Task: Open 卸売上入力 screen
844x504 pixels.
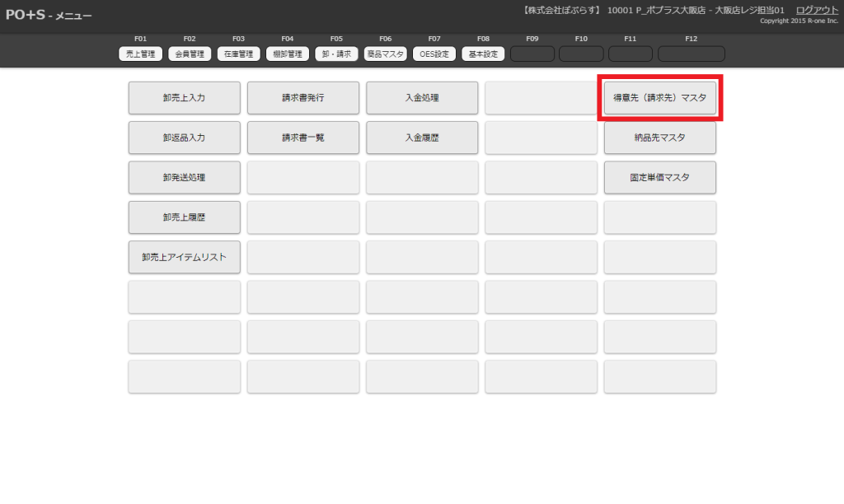Action: click(184, 98)
